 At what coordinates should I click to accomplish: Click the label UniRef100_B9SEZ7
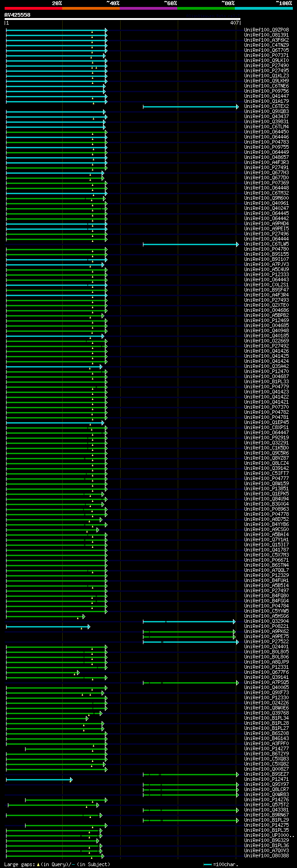[266, 774]
